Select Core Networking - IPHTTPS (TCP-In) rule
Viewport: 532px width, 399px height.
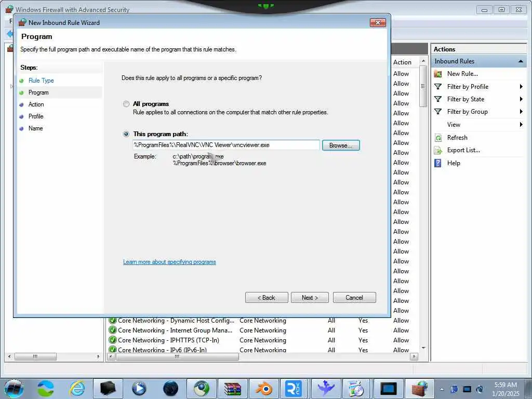coord(168,340)
